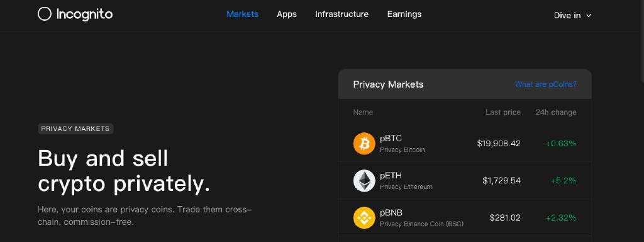Select the Privacy Ethereum subtitle

click(406, 187)
